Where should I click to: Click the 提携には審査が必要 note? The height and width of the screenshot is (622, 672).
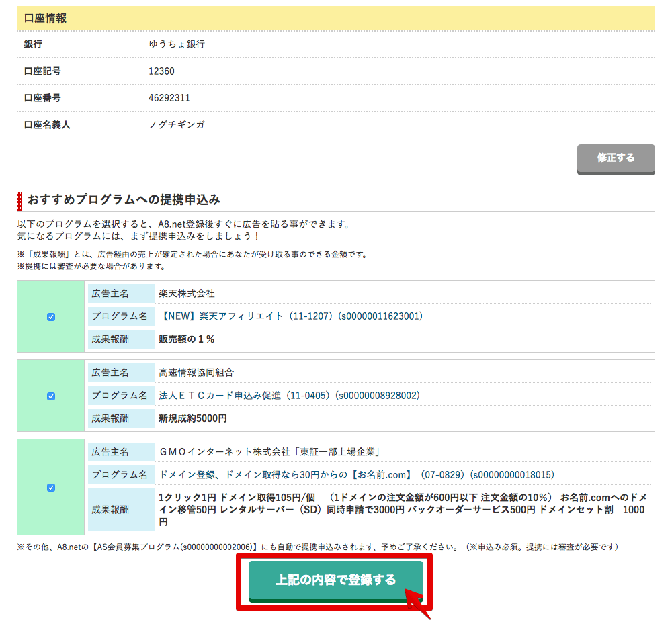point(91,267)
